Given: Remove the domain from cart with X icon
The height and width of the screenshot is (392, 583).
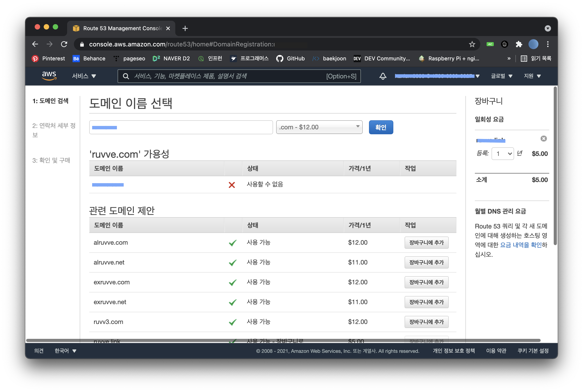Looking at the screenshot, I should coord(544,139).
